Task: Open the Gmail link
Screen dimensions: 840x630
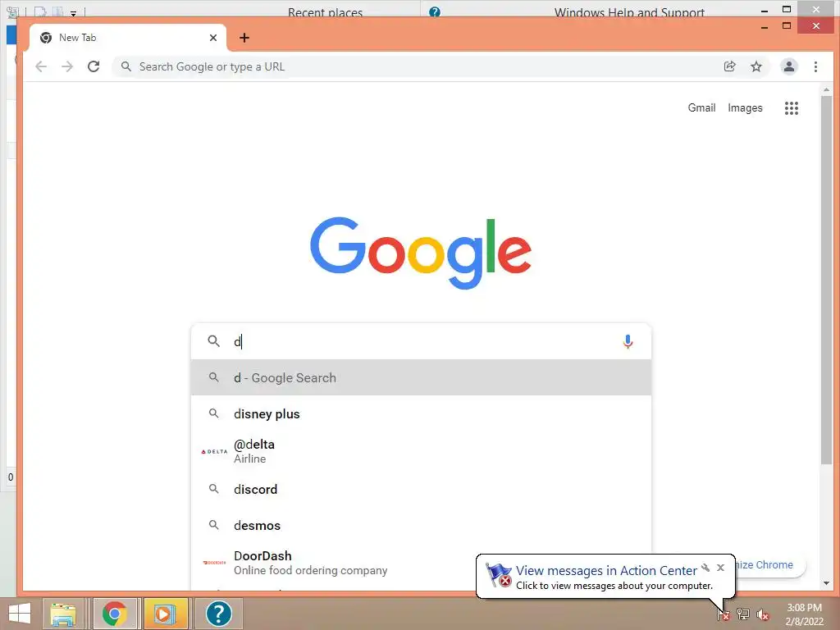Action: click(x=701, y=107)
